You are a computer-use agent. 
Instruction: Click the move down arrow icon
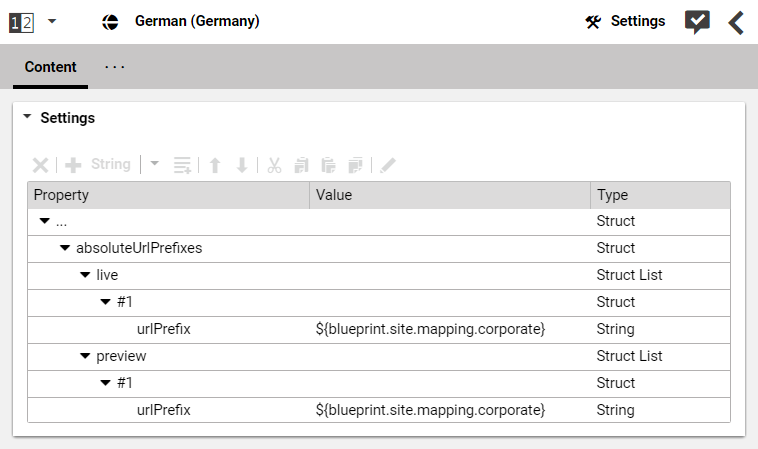(241, 165)
